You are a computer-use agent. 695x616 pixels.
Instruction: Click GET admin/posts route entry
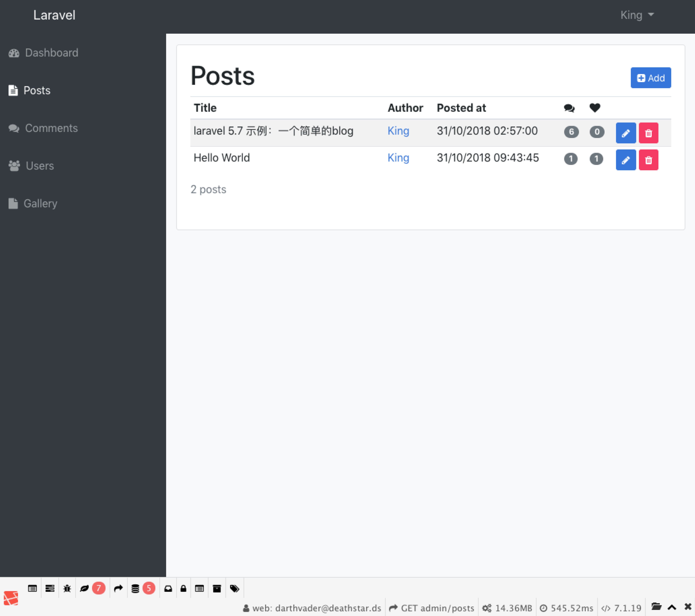tap(431, 608)
